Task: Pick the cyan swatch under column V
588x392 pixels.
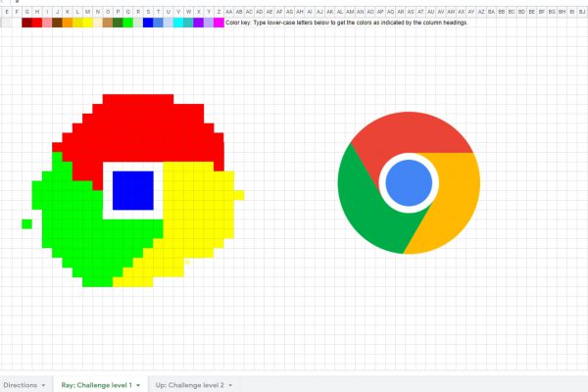Action: pos(178,23)
